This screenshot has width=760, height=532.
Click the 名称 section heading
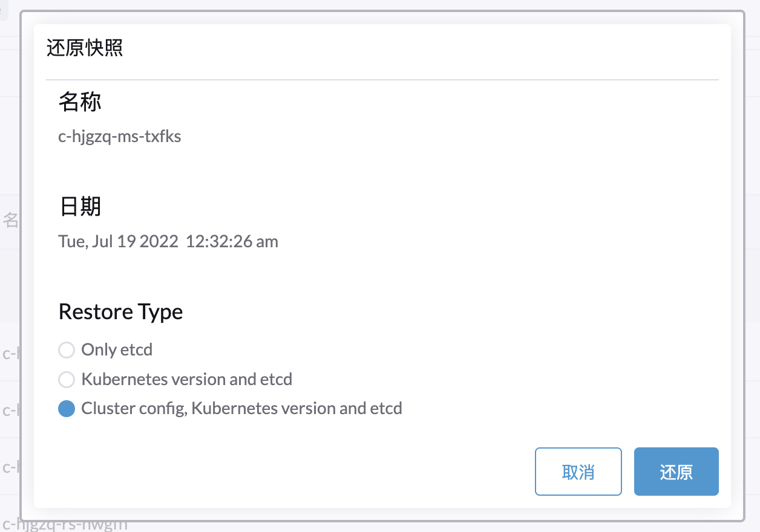79,102
